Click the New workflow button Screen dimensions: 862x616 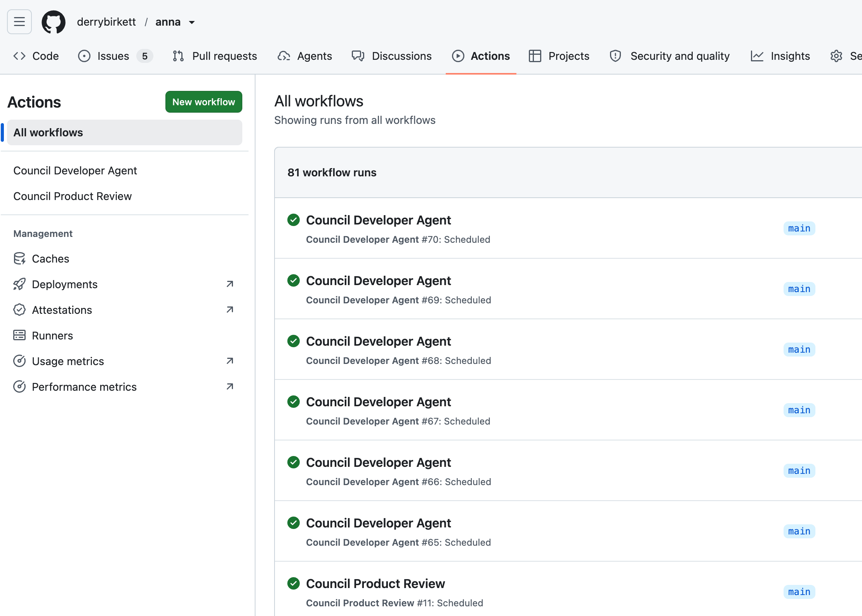pos(204,102)
